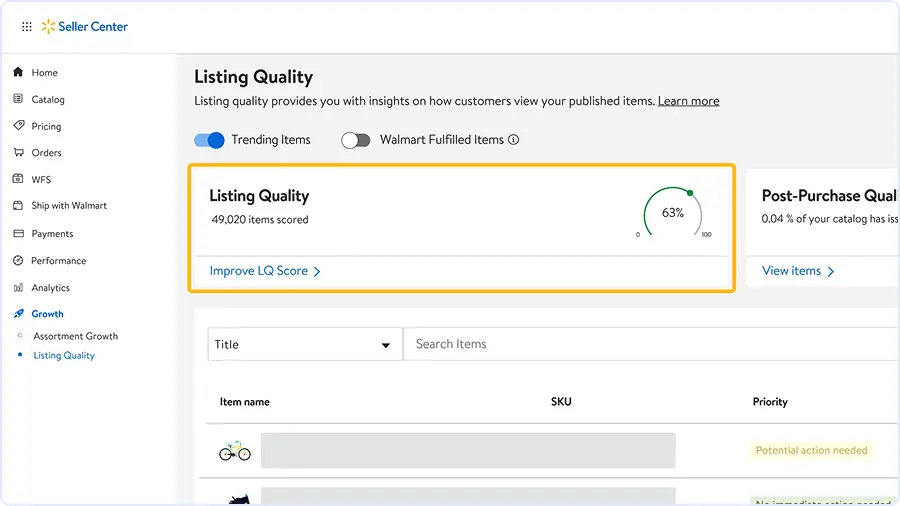Click the SKU column header
The width and height of the screenshot is (900, 506).
click(x=561, y=402)
